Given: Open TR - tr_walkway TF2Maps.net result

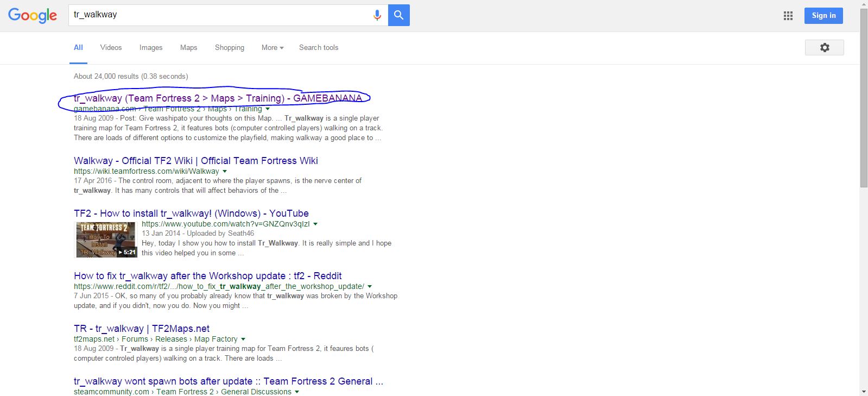Looking at the screenshot, I should [142, 329].
